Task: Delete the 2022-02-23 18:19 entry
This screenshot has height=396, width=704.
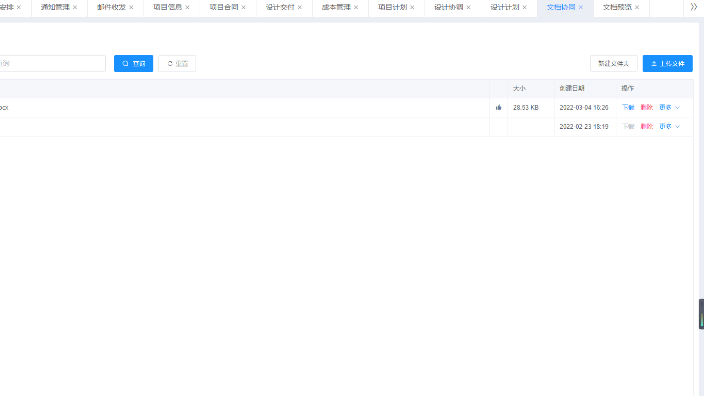Action: (647, 126)
